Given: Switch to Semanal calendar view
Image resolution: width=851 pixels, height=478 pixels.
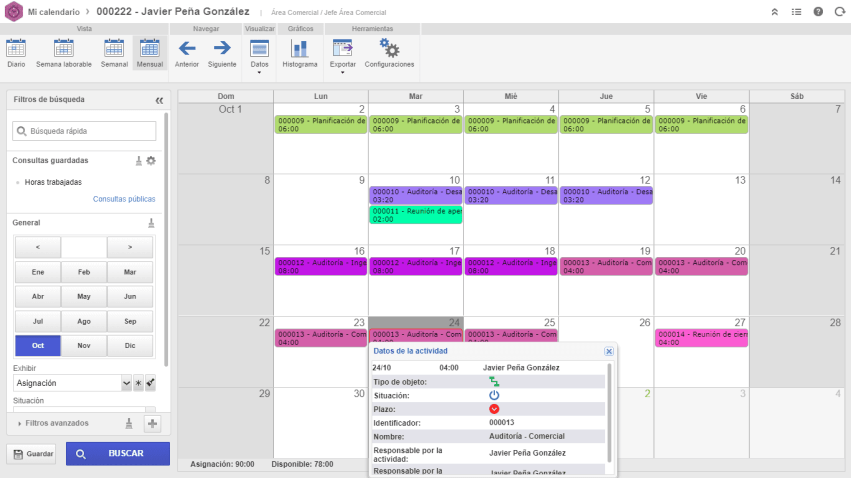Looking at the screenshot, I should click(x=114, y=52).
